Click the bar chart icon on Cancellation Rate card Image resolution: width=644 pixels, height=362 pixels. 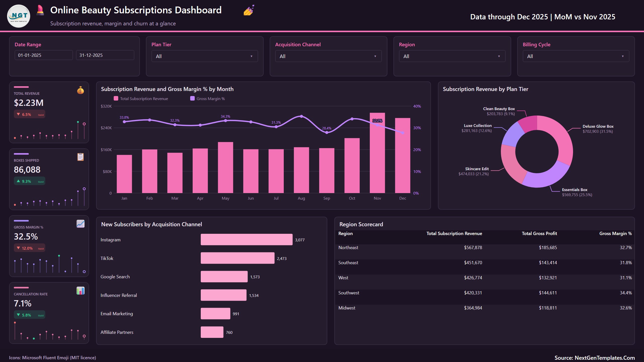point(80,291)
